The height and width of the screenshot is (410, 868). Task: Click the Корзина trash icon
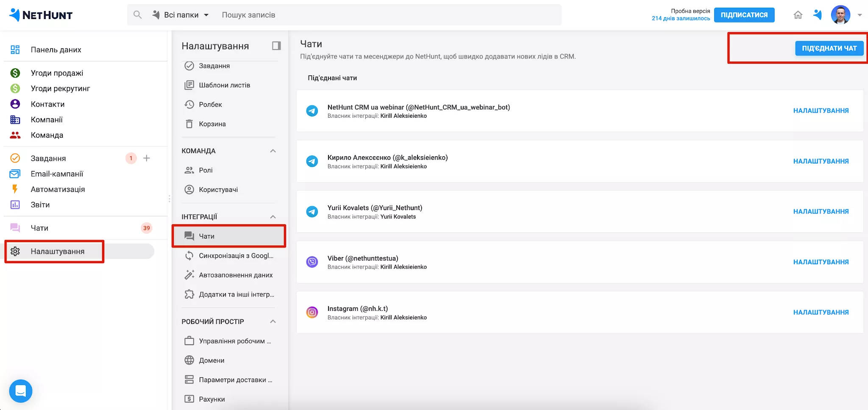tap(189, 124)
